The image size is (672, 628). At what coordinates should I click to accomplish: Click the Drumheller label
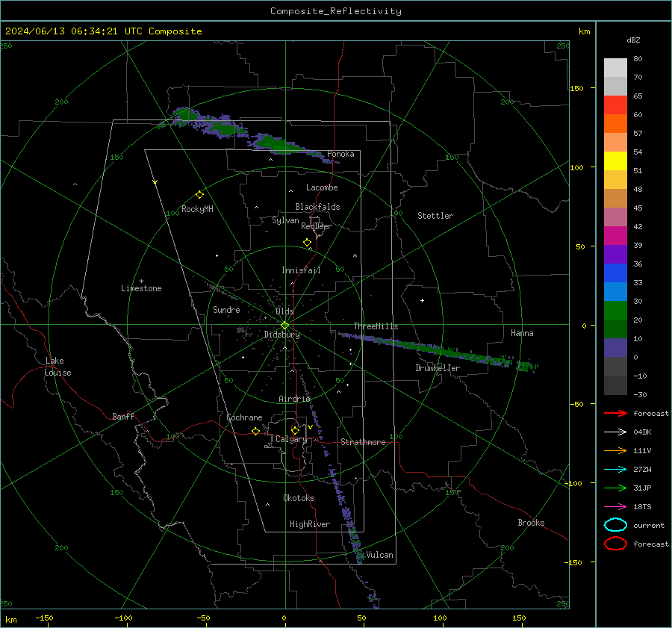coord(438,368)
